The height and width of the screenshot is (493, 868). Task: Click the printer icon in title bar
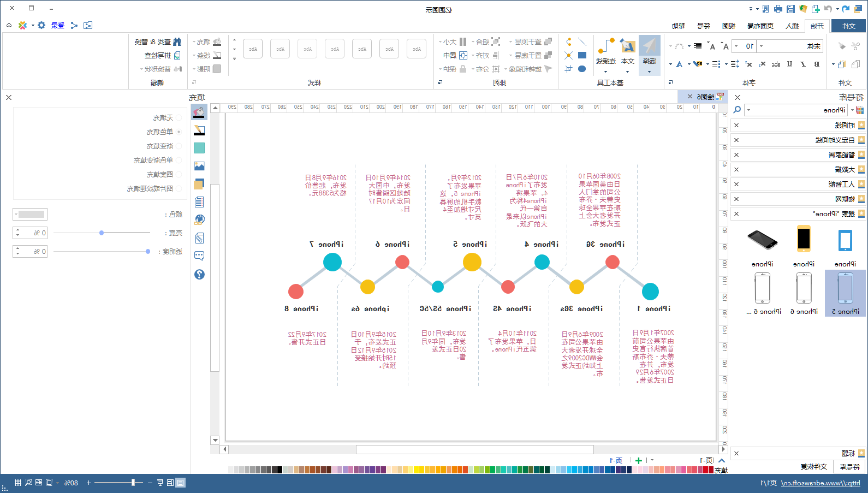point(778,9)
